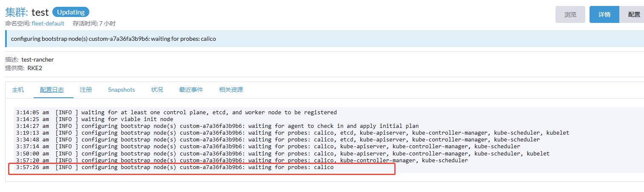Click the 3:14:05 am log entry
This screenshot has width=644, height=192.
pyautogui.click(x=176, y=113)
